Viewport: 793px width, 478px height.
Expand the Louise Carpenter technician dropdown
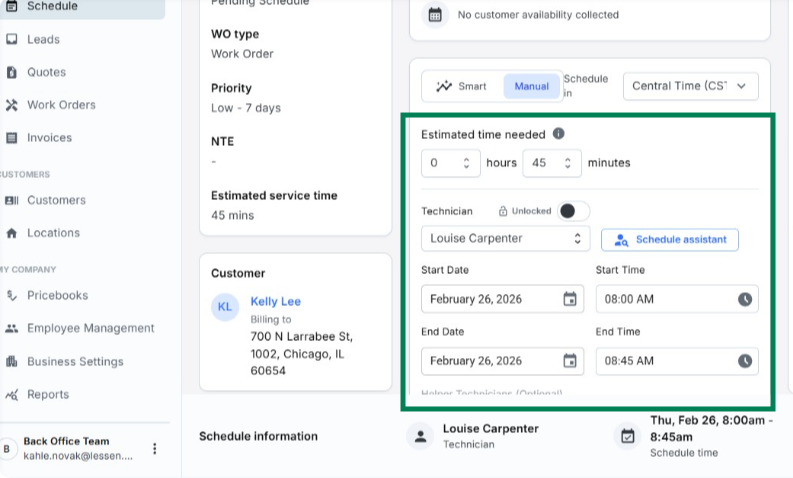tap(503, 239)
